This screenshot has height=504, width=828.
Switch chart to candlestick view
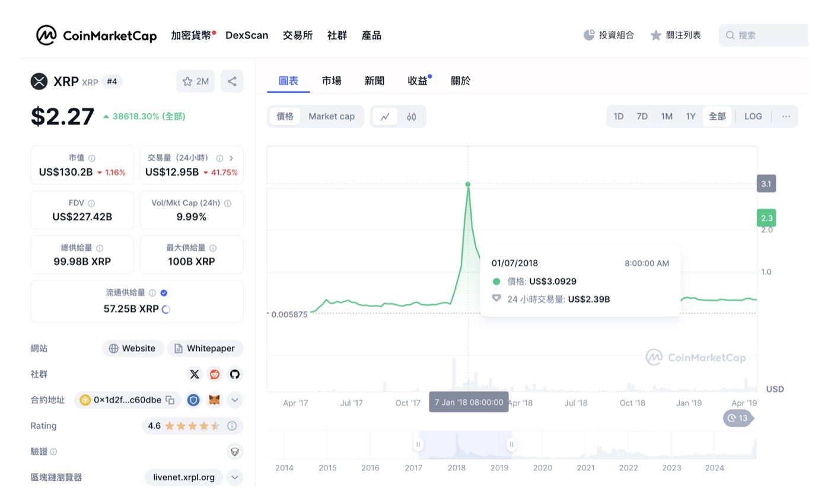pos(412,117)
